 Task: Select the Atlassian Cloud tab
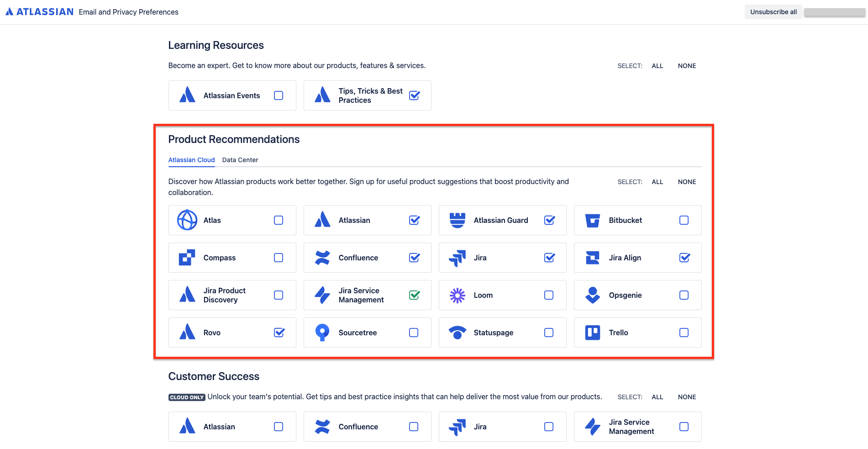point(191,160)
